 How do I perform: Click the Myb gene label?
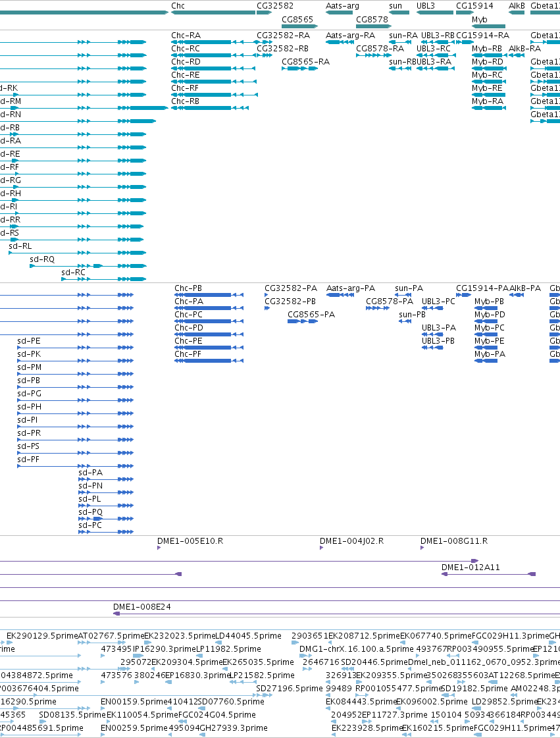[x=480, y=19]
